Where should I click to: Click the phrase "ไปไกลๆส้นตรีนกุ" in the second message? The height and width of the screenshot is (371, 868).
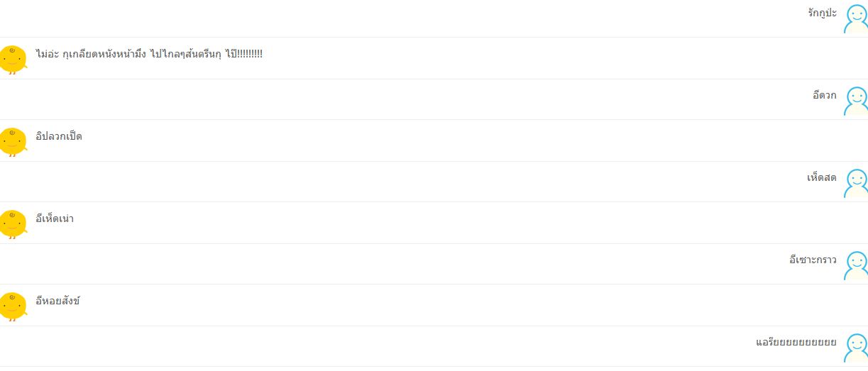(186, 54)
